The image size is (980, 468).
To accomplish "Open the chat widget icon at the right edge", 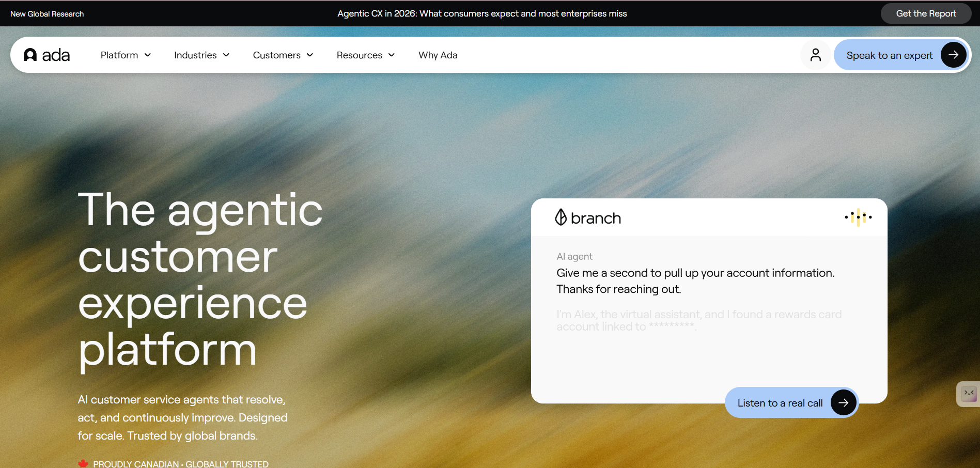I will click(969, 394).
